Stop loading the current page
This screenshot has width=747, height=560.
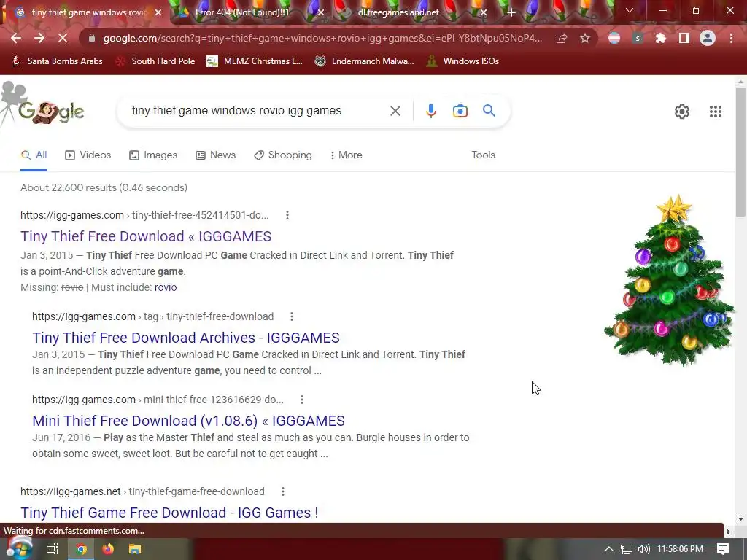point(63,38)
